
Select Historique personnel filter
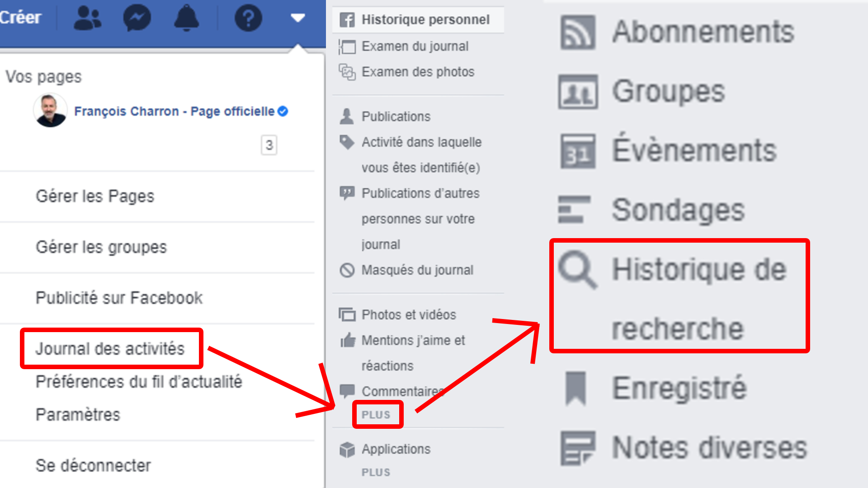click(x=418, y=20)
